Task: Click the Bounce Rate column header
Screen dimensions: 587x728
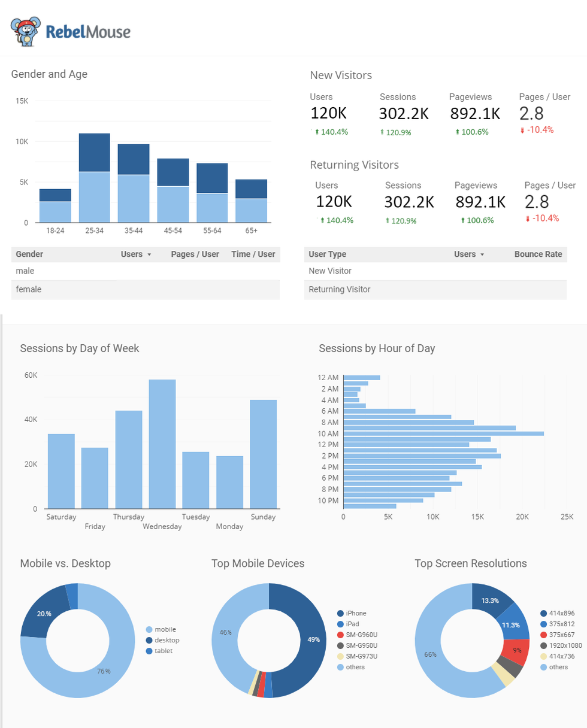Action: (538, 254)
